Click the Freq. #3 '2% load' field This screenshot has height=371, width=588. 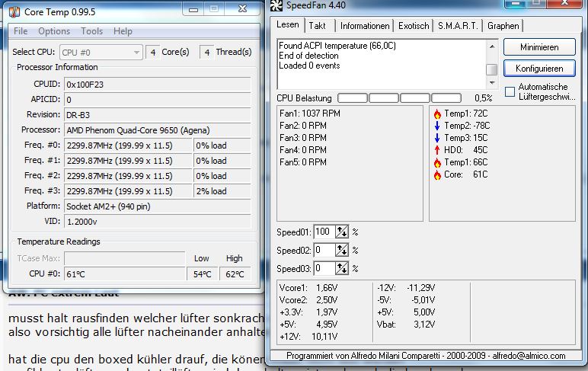point(222,191)
